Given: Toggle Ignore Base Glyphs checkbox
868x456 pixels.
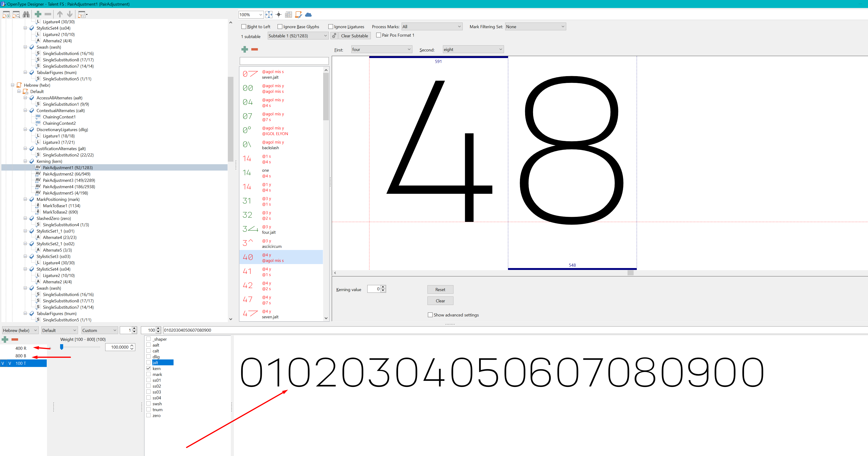Looking at the screenshot, I should coord(280,27).
